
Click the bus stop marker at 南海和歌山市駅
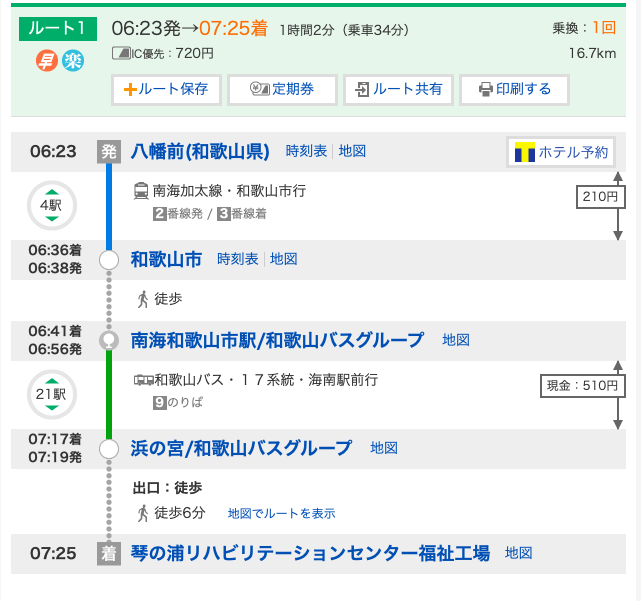click(x=109, y=341)
